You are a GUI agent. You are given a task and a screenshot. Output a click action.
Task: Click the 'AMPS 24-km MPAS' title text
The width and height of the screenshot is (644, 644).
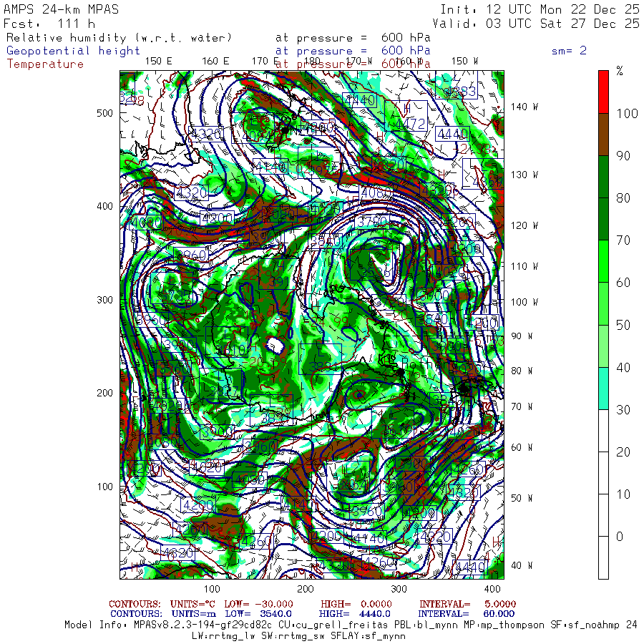tap(61, 9)
